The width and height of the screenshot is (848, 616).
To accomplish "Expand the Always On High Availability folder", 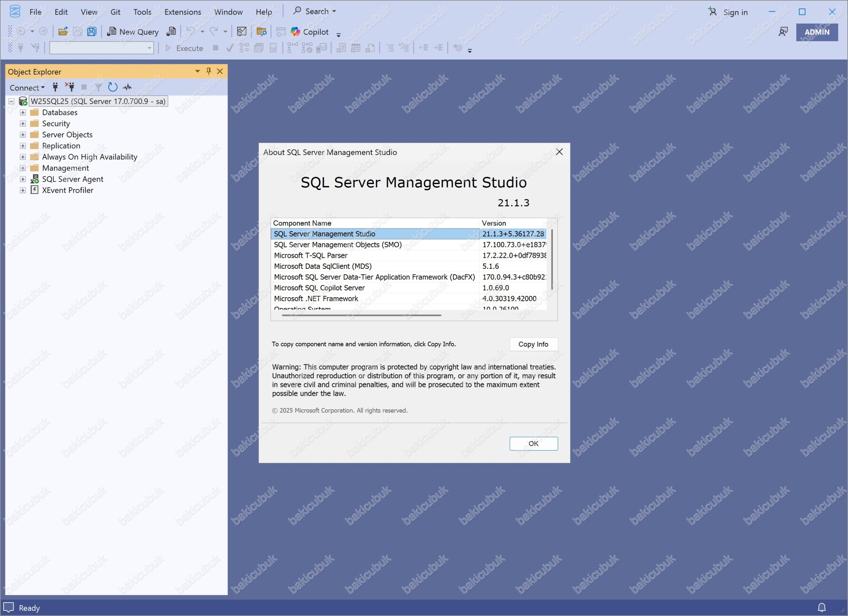I will [x=23, y=157].
